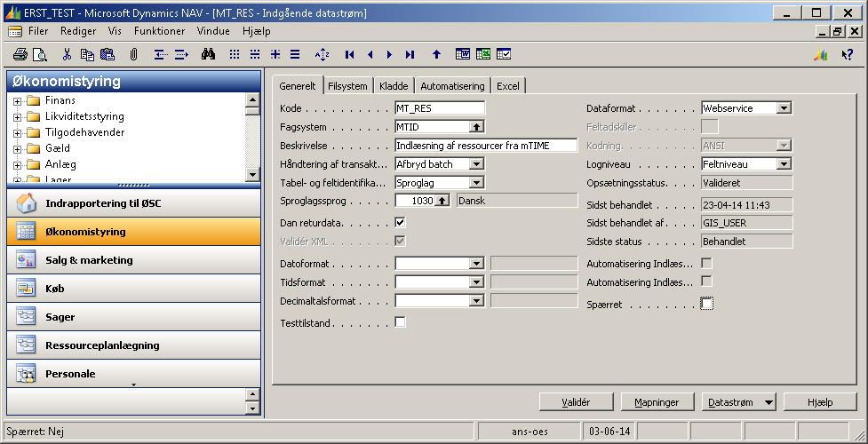The width and height of the screenshot is (868, 444).
Task: Click the binoculars Find icon
Action: point(208,54)
